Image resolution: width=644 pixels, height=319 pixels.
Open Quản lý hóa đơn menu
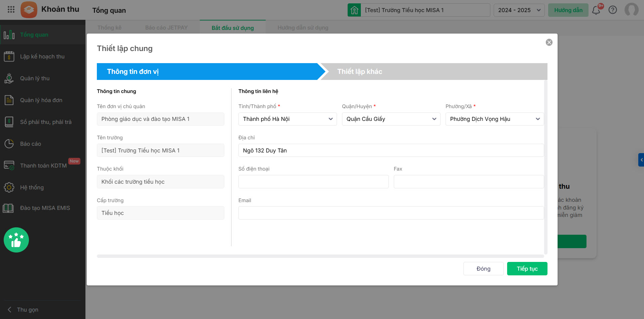pos(43,100)
